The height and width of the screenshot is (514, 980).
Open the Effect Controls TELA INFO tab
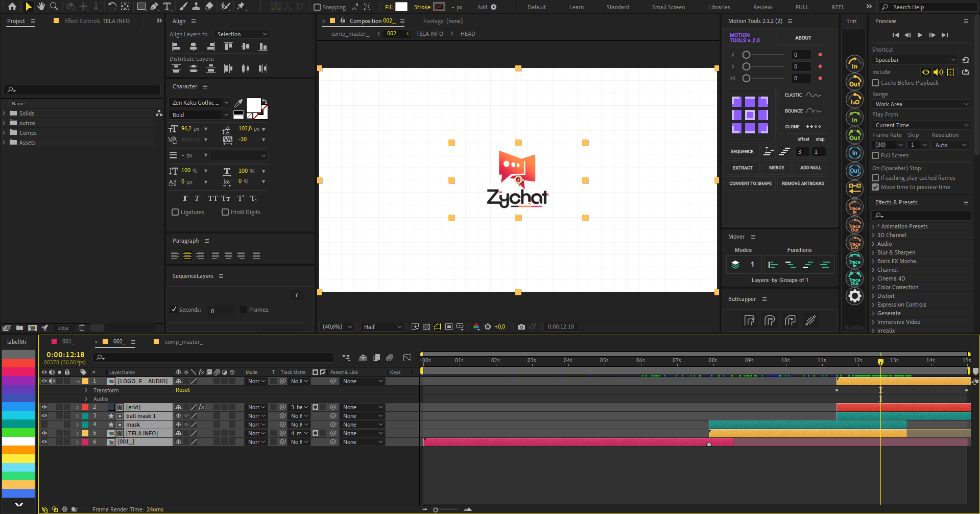pos(97,21)
